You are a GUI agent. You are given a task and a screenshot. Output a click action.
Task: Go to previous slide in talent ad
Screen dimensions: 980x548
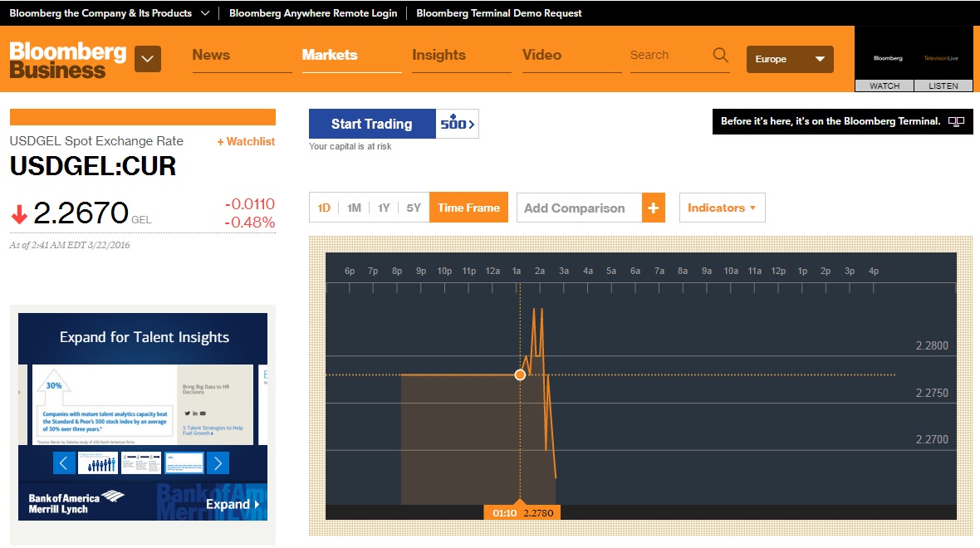click(64, 463)
